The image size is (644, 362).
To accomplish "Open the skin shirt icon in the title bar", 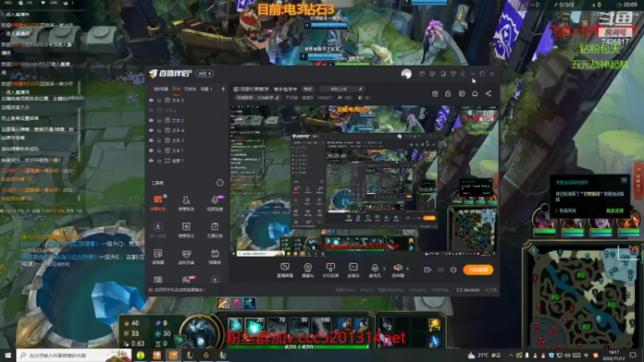I will [453, 74].
